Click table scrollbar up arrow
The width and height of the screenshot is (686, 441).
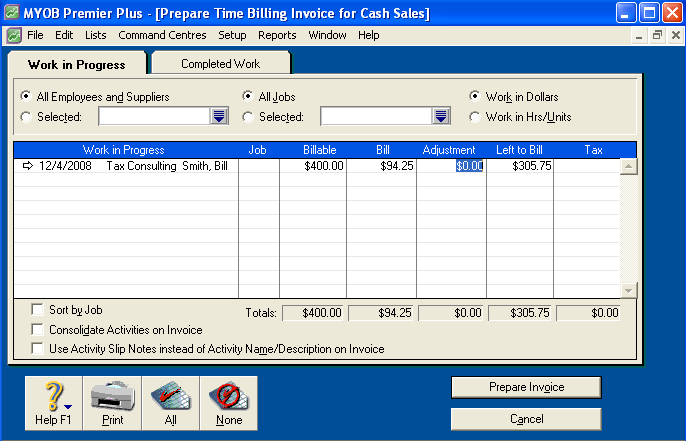point(628,166)
